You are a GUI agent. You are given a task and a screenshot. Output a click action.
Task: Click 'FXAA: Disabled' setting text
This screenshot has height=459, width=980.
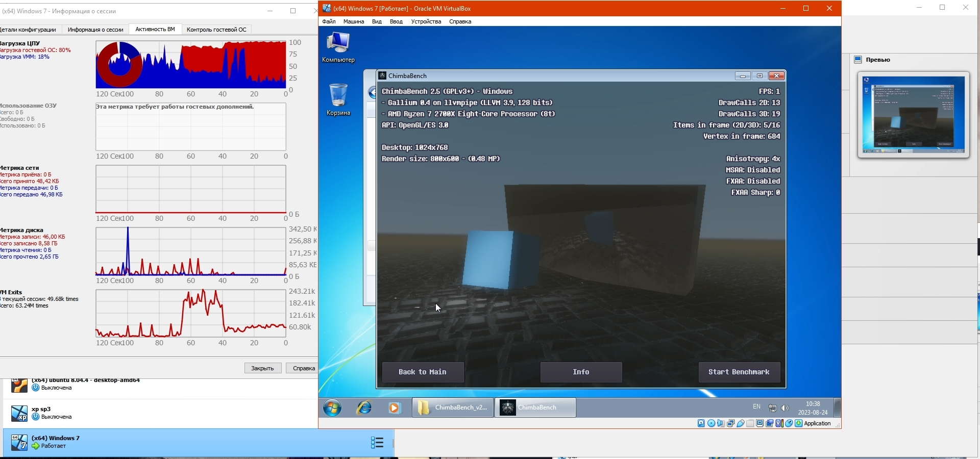(753, 182)
